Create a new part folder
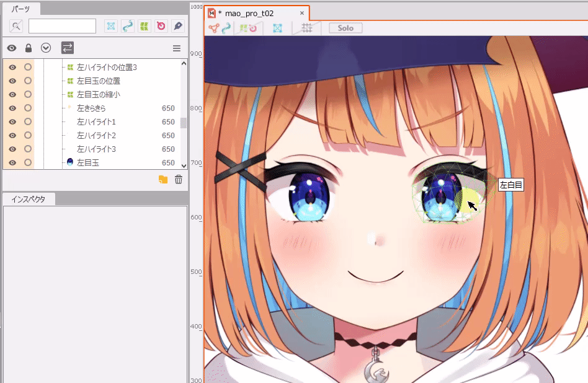Image resolution: width=588 pixels, height=383 pixels. (163, 180)
